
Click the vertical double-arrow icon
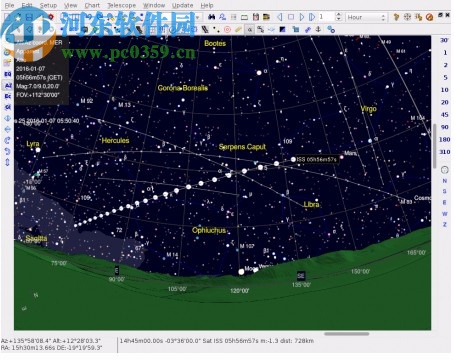click(x=8, y=163)
